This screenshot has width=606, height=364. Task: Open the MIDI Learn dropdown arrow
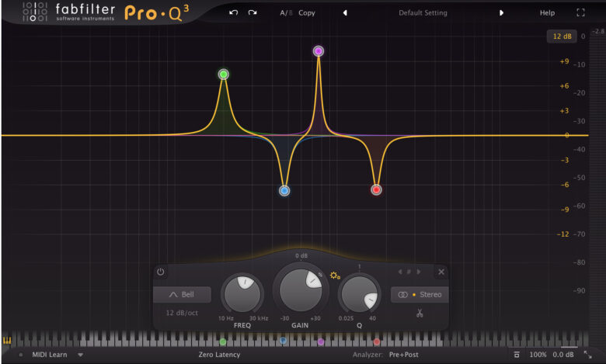80,355
